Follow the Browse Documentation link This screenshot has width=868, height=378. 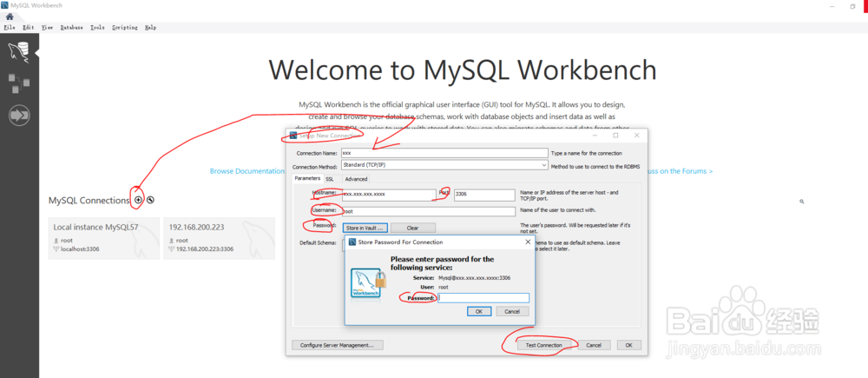point(247,171)
